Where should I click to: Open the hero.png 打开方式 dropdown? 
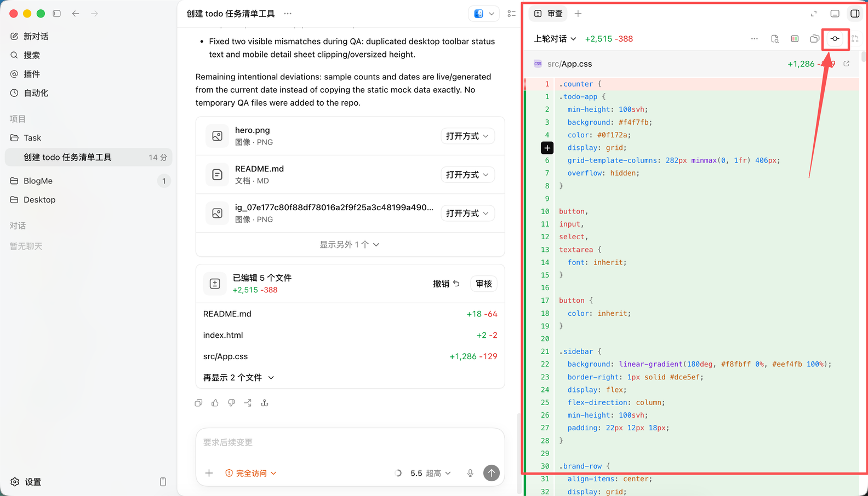467,136
